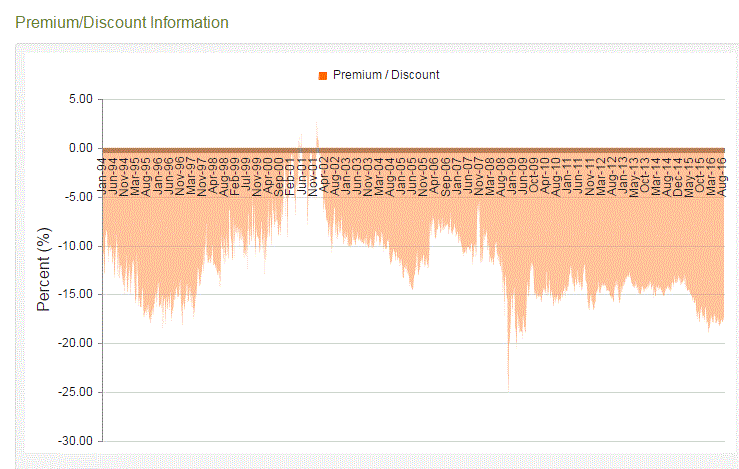The image size is (739, 469).
Task: Click the orange Premium / Discount legend swatch
Action: (322, 75)
